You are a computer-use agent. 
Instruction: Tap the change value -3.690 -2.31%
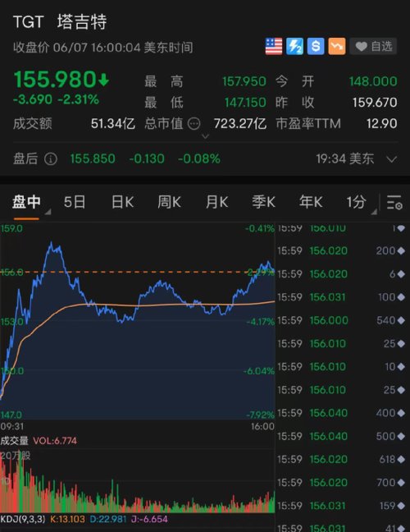pos(56,100)
